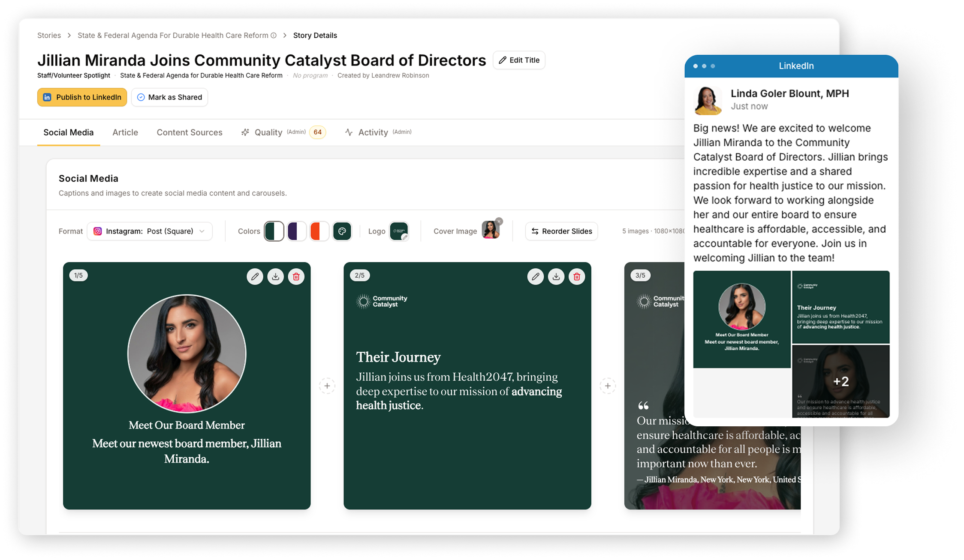This screenshot has width=964, height=560.
Task: Edit slide 1/5 with the pencil icon
Action: [x=255, y=277]
